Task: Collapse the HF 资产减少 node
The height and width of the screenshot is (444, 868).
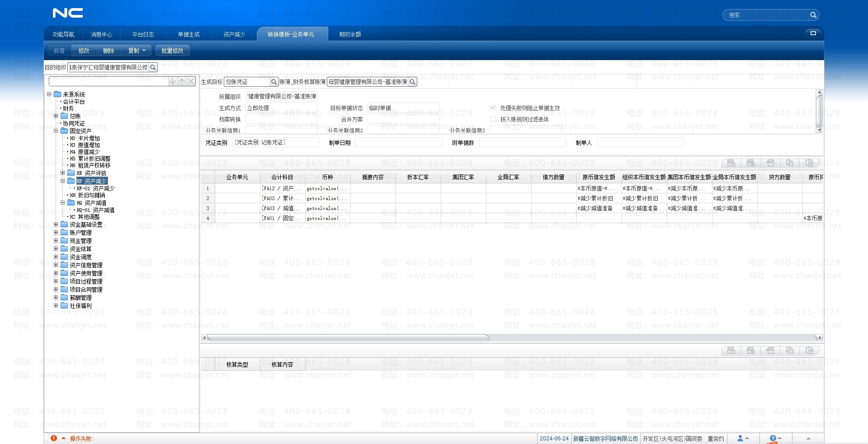Action: [63, 181]
